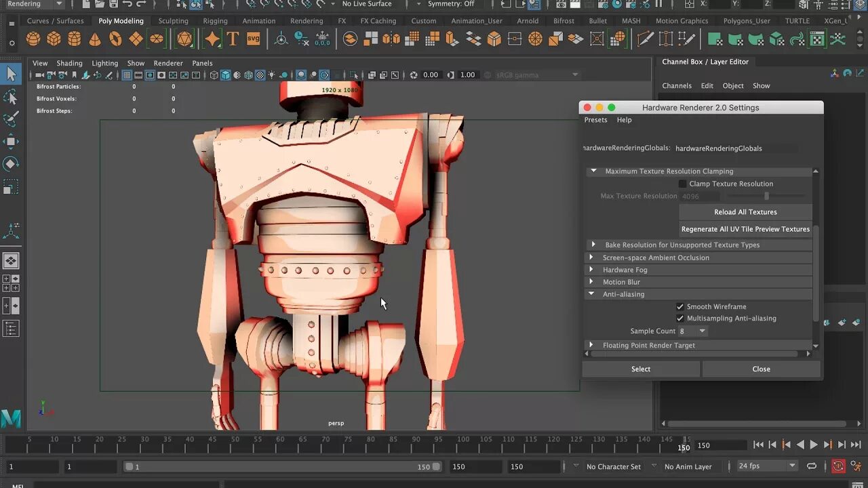Create a polygon cube from the shelf
Viewport: 868px width, 488px height.
click(x=54, y=39)
